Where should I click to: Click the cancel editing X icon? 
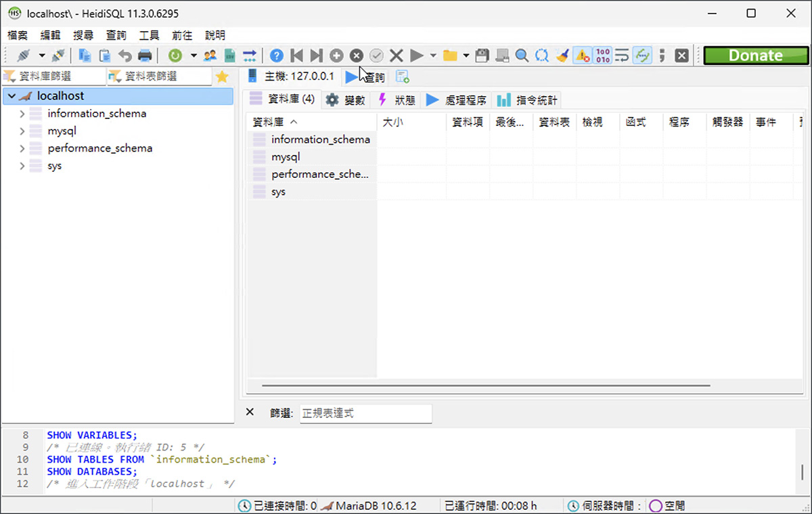(397, 55)
